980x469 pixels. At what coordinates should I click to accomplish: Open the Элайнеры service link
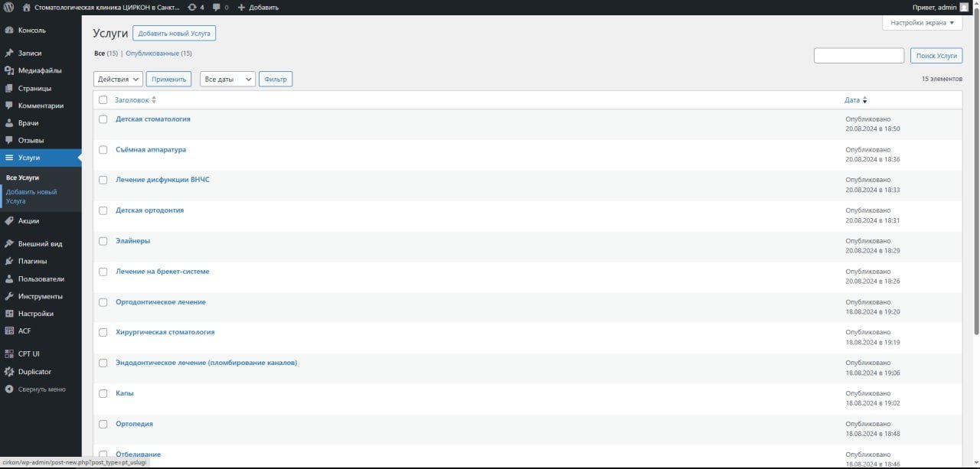[x=132, y=241]
